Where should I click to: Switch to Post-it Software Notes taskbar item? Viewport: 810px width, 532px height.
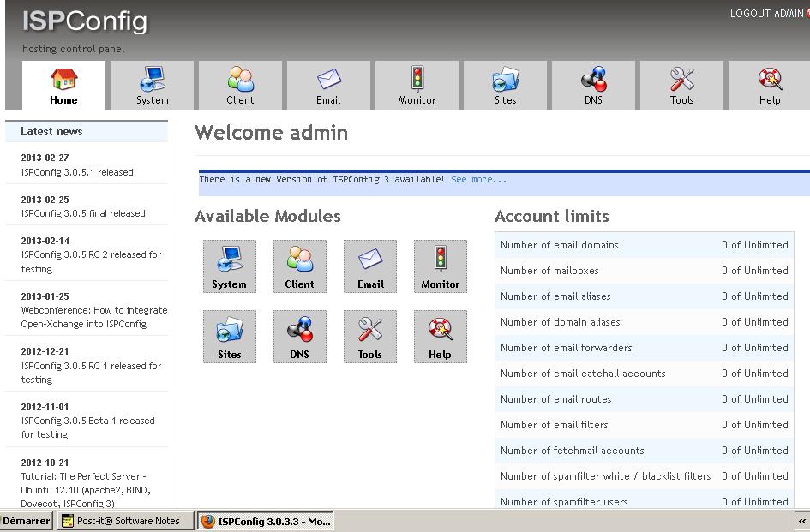point(126,521)
